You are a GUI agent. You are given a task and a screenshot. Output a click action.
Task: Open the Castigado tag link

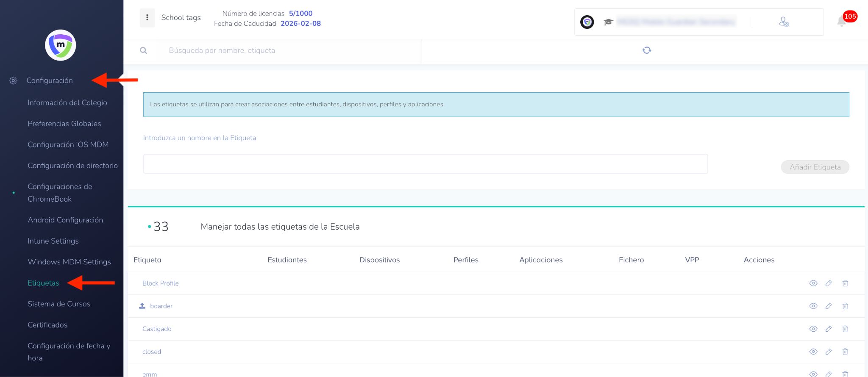[x=157, y=329]
